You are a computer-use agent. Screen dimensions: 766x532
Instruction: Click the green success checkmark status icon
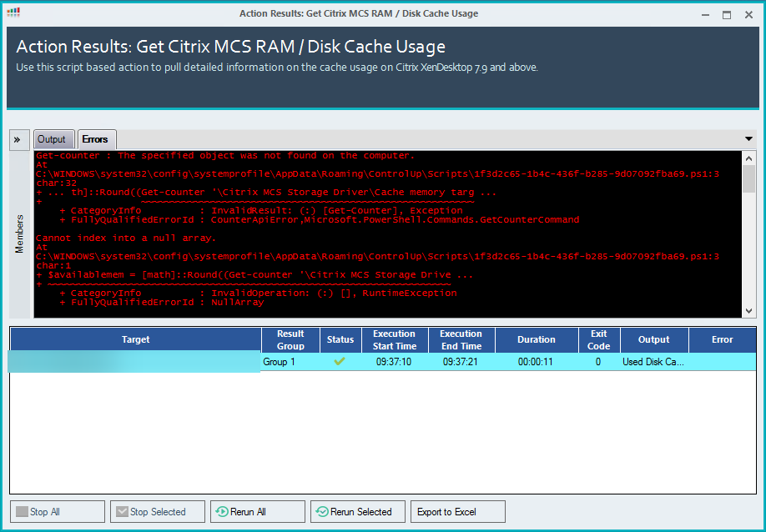(x=340, y=362)
